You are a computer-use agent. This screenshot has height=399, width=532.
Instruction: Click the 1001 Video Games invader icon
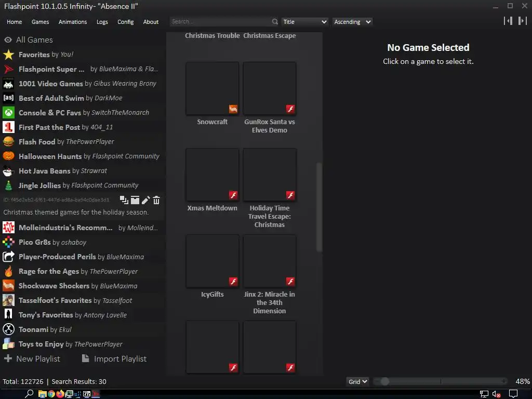(x=8, y=84)
